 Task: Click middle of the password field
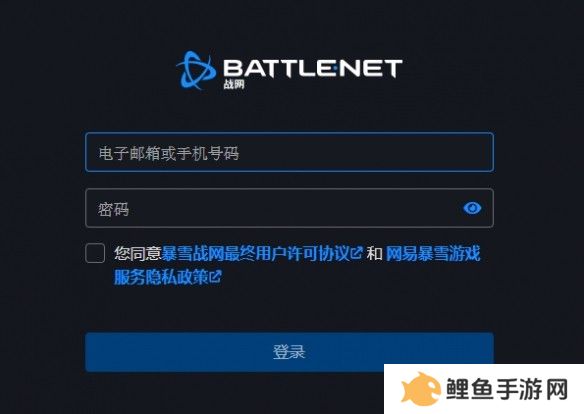point(289,208)
